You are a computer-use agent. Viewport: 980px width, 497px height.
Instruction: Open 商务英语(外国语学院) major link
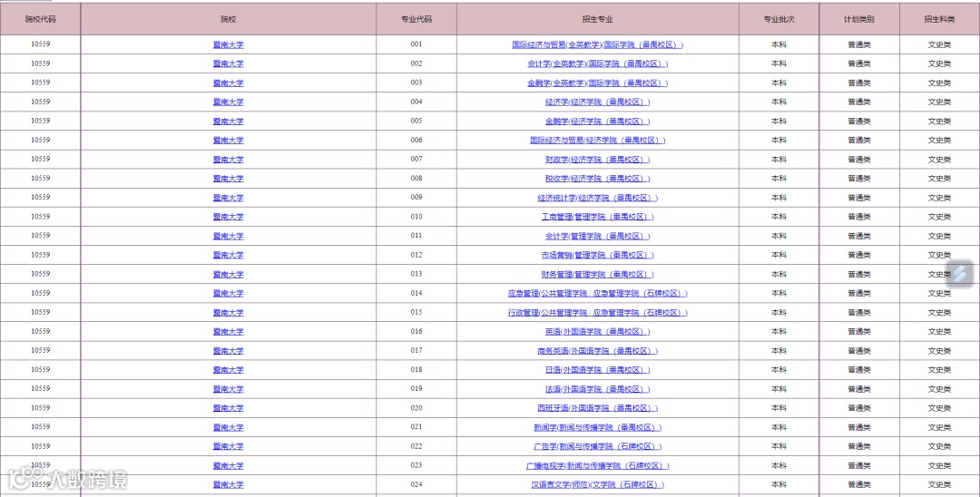coord(597,351)
